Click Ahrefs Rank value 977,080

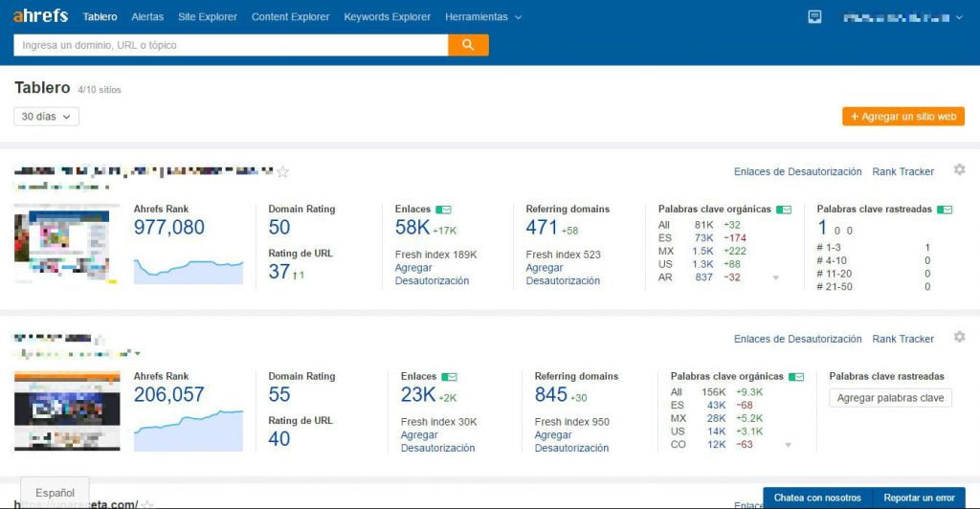168,228
